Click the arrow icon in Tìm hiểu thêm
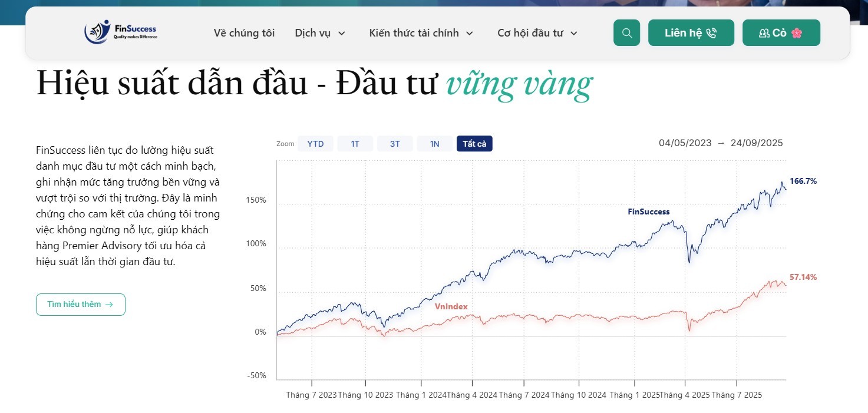The width and height of the screenshot is (868, 413). pos(109,305)
